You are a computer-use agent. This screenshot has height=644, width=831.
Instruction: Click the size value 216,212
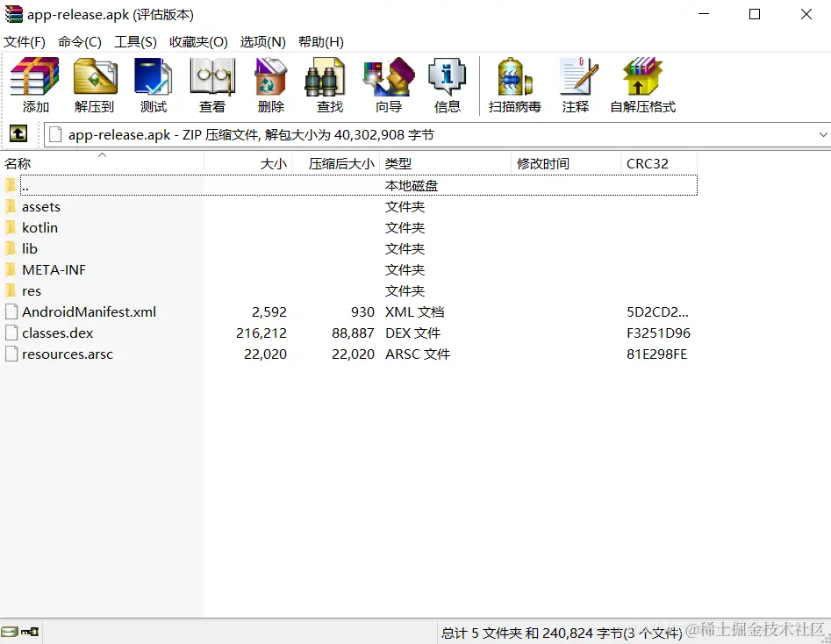pos(261,333)
